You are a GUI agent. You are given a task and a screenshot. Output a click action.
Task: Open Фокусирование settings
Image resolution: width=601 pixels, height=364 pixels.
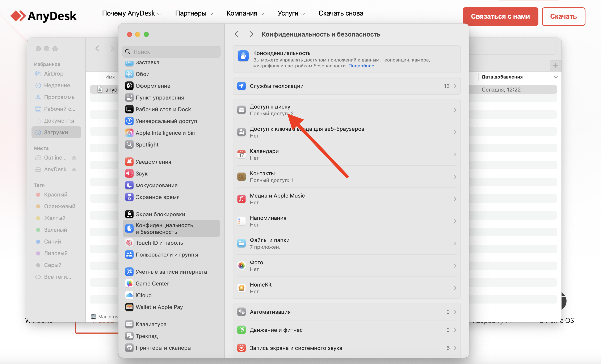click(x=172, y=185)
